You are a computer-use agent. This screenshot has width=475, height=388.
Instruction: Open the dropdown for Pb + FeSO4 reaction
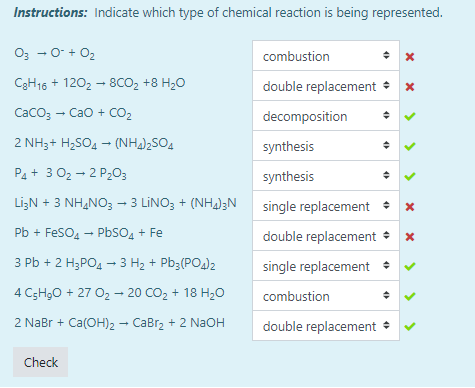point(326,236)
